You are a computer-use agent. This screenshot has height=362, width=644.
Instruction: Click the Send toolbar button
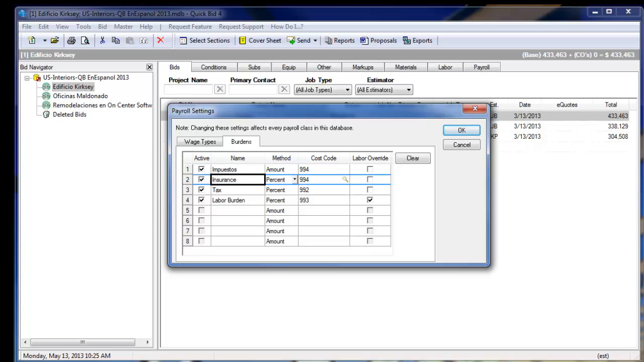(299, 41)
